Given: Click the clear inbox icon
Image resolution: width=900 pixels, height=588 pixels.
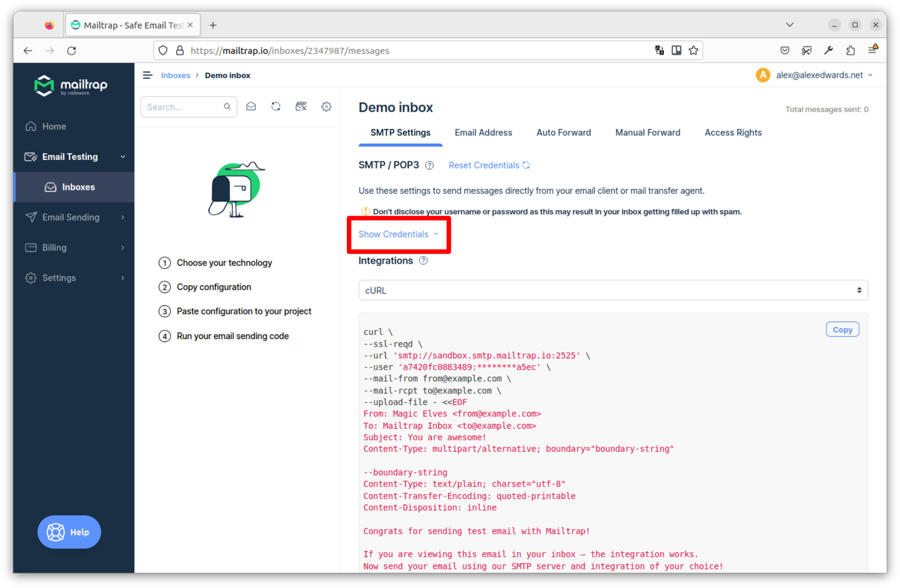Looking at the screenshot, I should point(301,107).
